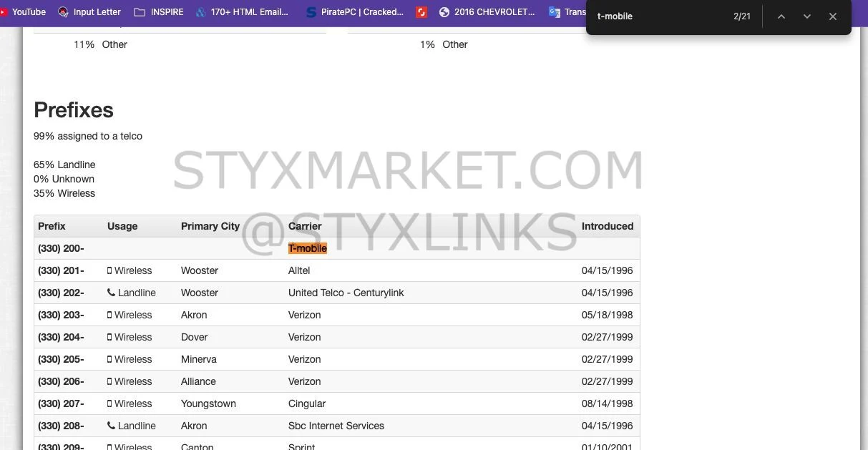
Task: Click the Introduced column header
Action: coord(607,226)
